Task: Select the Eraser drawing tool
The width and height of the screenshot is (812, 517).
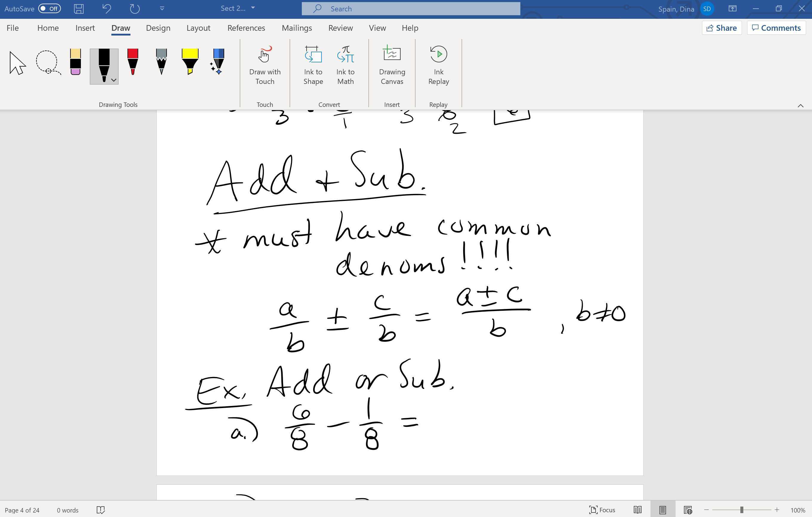Action: [75, 62]
